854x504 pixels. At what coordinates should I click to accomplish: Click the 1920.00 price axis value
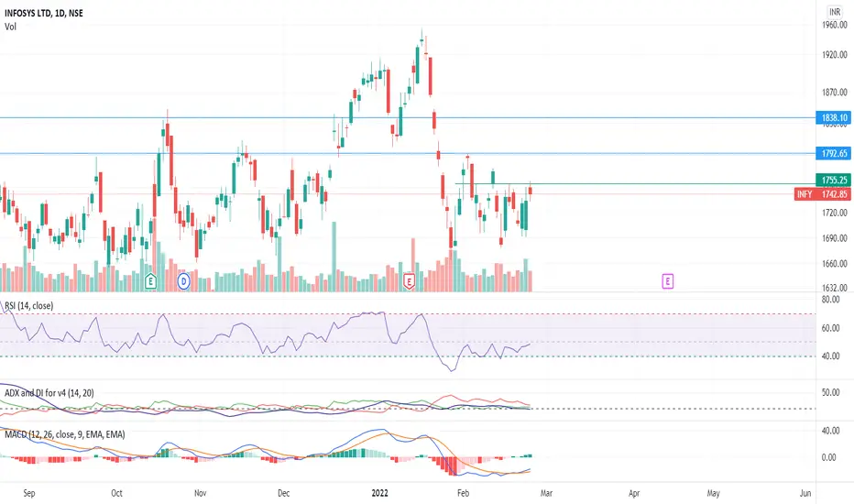(835, 54)
